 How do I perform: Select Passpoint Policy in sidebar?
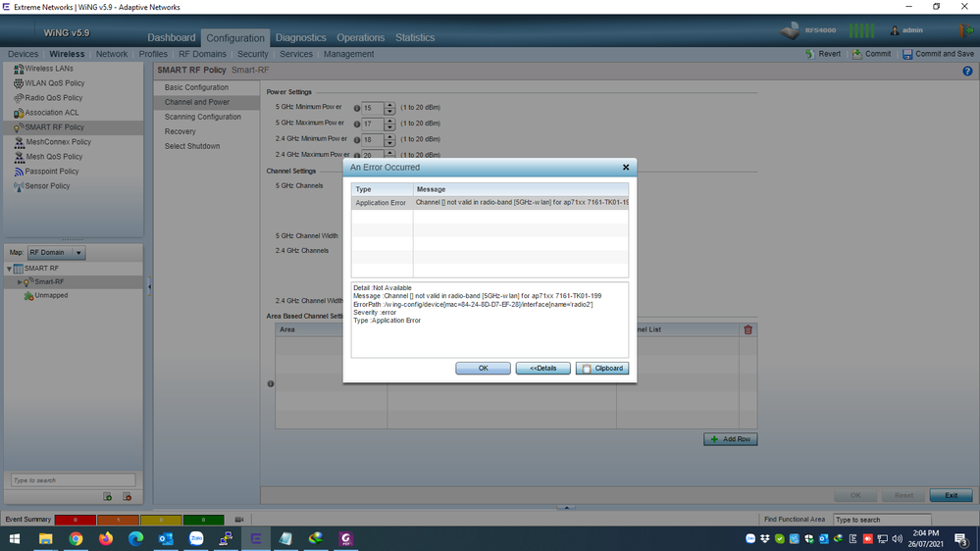coord(73,172)
